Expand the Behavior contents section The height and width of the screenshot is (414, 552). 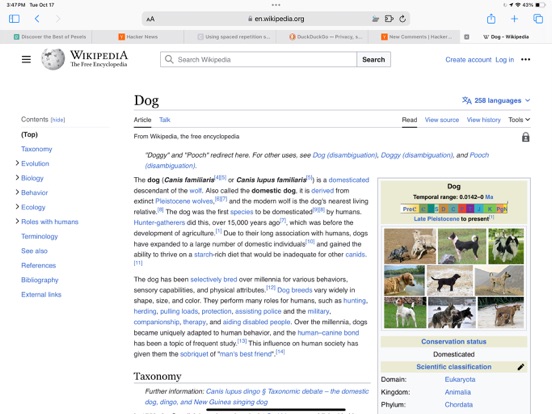tap(17, 192)
